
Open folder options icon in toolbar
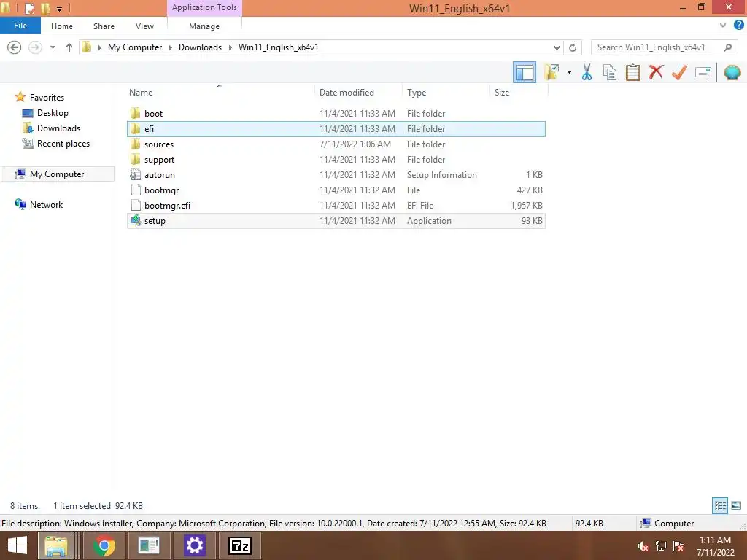(551, 72)
